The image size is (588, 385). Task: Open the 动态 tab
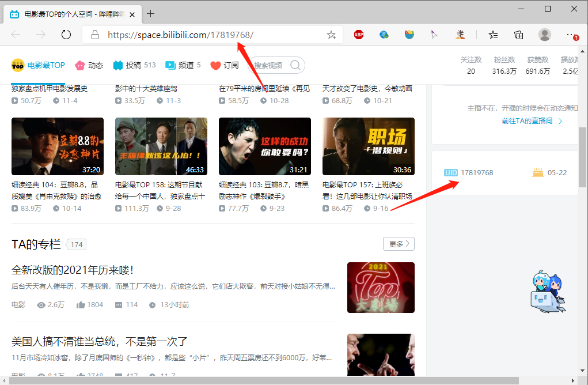[89, 65]
